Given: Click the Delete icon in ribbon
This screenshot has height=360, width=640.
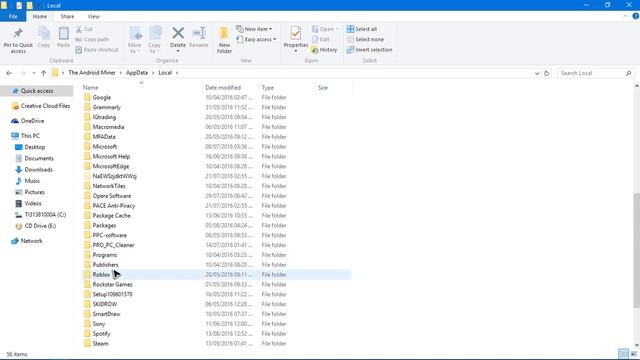Looking at the screenshot, I should coord(178,33).
